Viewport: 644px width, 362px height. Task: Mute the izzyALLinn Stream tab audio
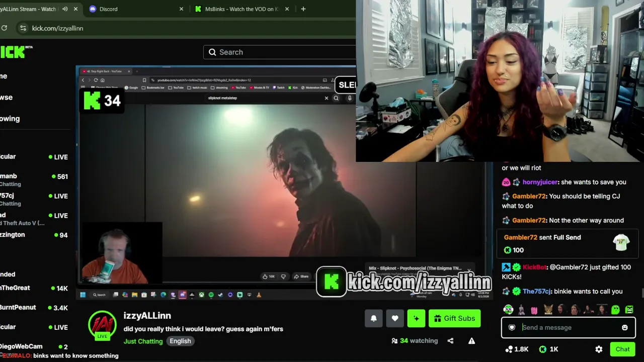coord(65,9)
